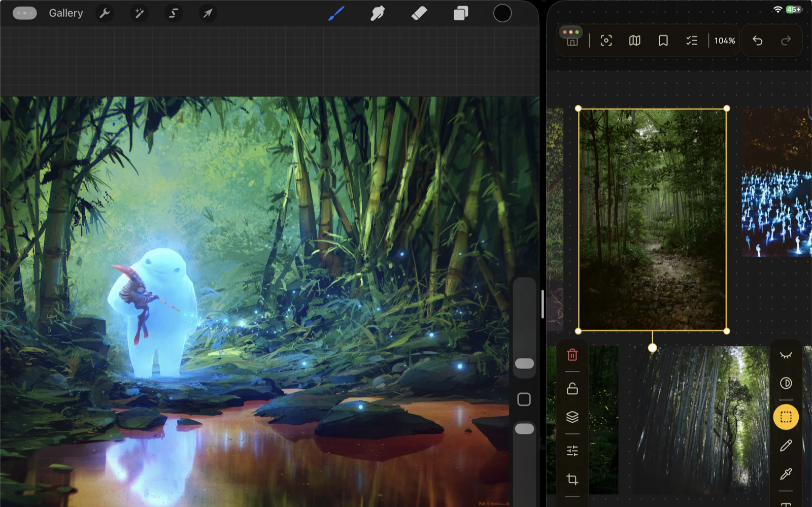Screen dimensions: 812x507
Task: Select the Smudge finger tool
Action: pos(378,13)
